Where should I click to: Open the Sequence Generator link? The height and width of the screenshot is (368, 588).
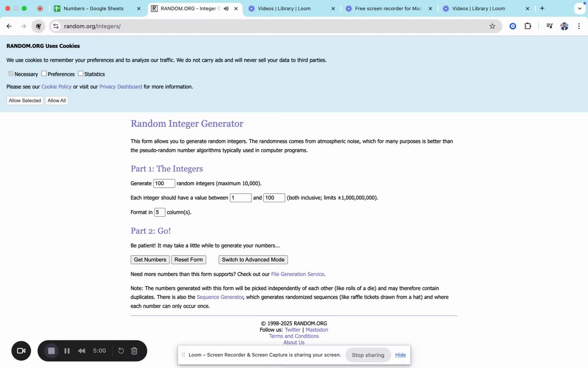[x=220, y=297]
